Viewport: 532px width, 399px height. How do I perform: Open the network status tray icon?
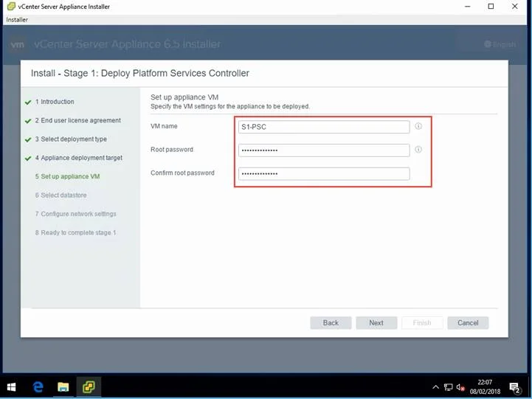[x=448, y=386]
